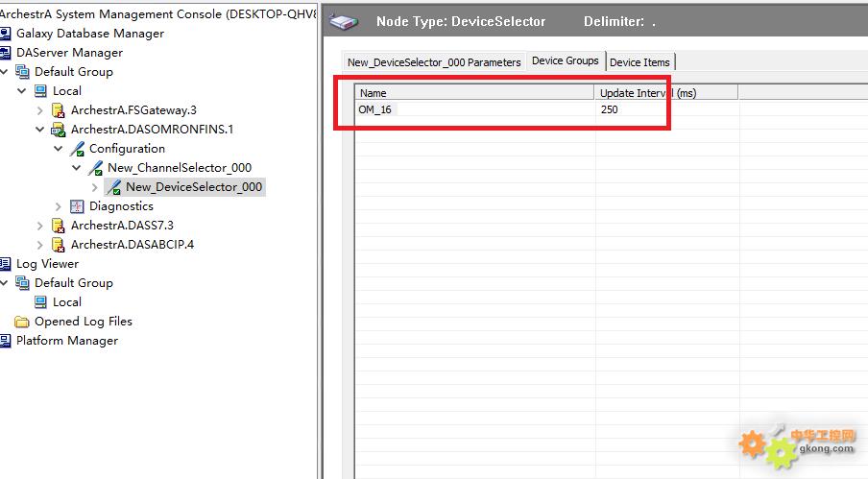
Task: Expand the ArchestrA.DASABCIP.4 node
Action: click(40, 245)
